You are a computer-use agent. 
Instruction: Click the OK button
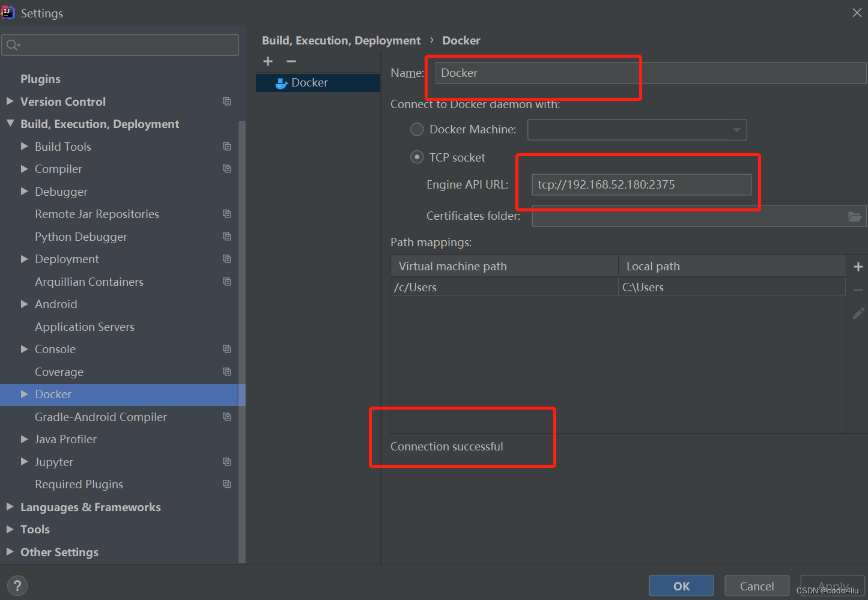(681, 586)
